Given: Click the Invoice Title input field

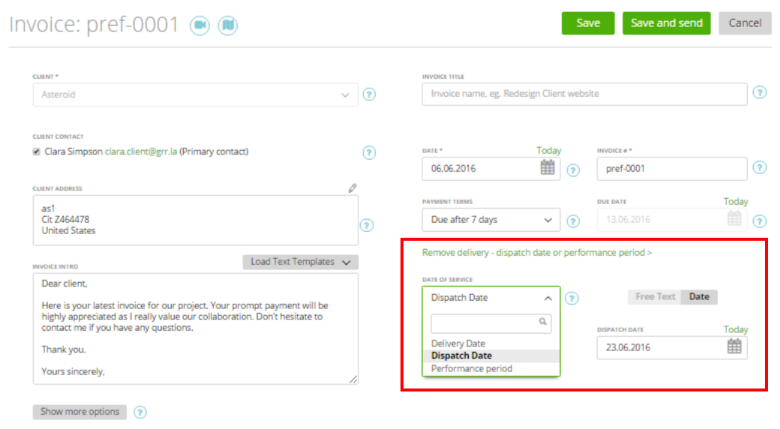Looking at the screenshot, I should point(585,94).
